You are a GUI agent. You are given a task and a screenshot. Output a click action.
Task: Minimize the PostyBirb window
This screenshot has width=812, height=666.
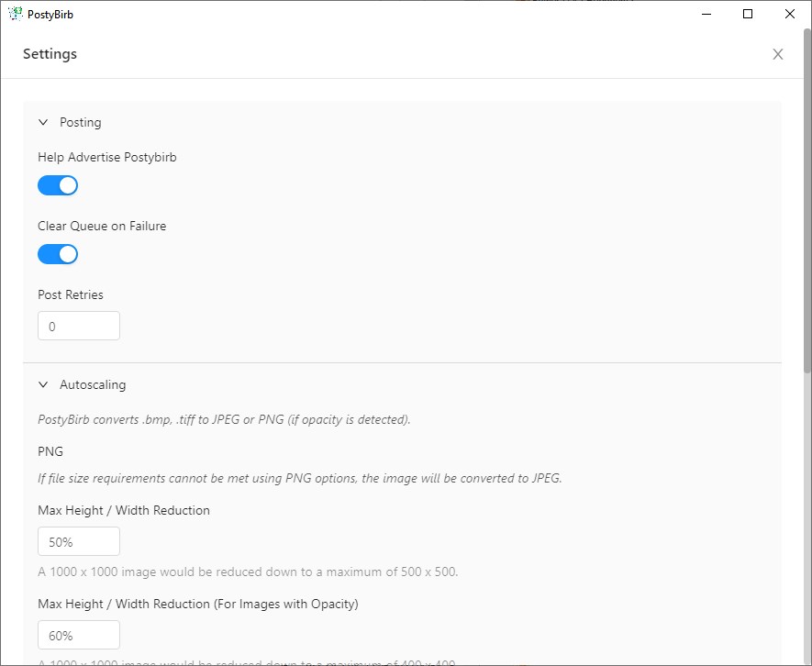click(706, 14)
